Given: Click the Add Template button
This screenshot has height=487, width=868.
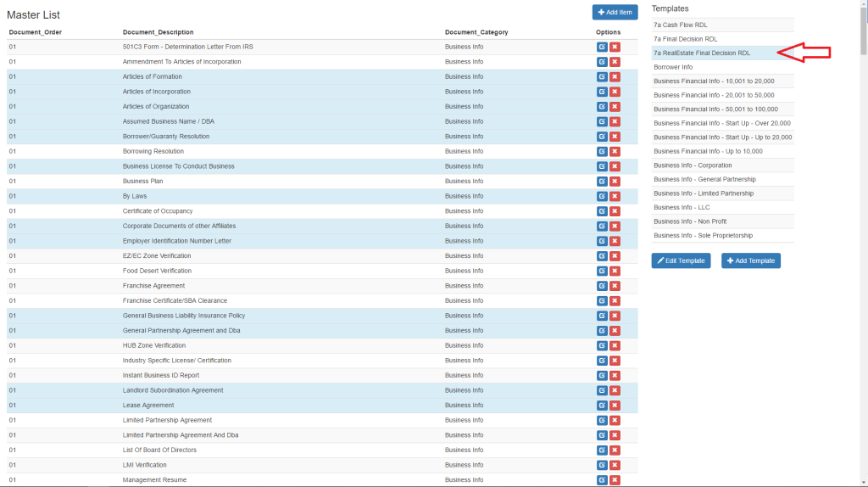Looking at the screenshot, I should 751,261.
